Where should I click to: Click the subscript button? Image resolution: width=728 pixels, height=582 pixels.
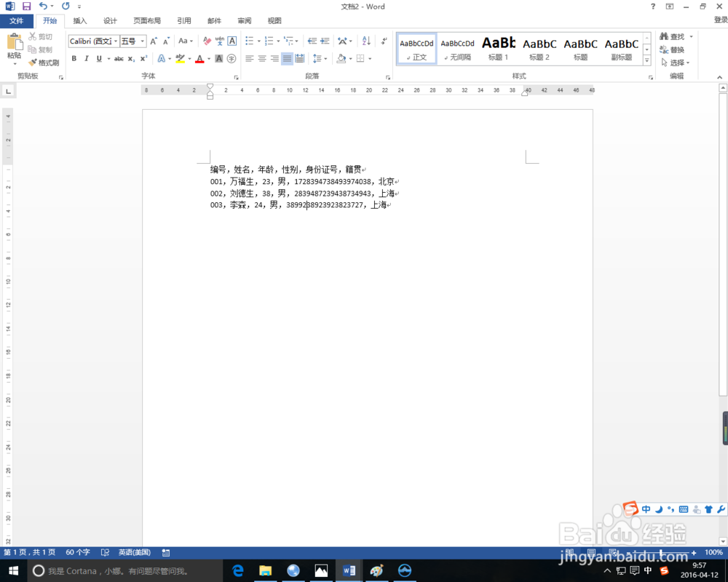tap(131, 58)
